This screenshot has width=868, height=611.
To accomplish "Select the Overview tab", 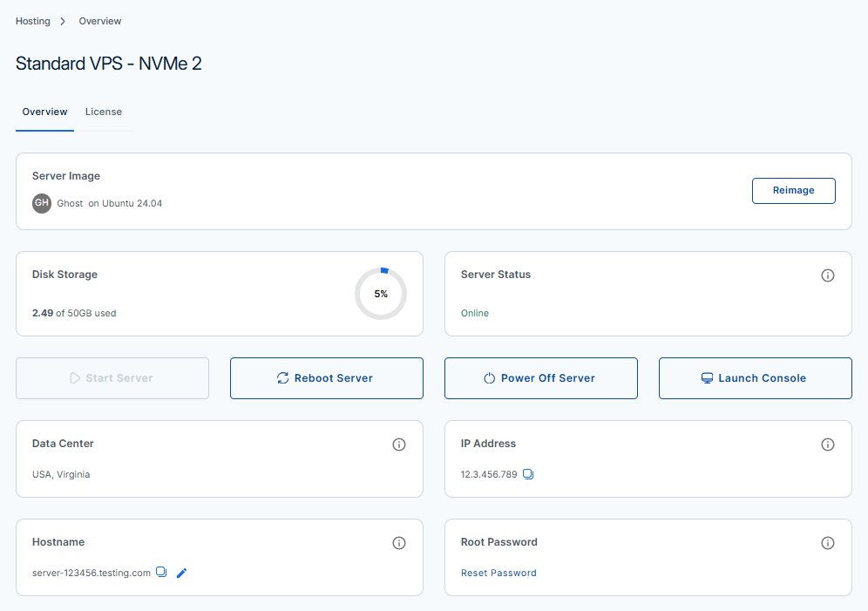I will pyautogui.click(x=44, y=112).
